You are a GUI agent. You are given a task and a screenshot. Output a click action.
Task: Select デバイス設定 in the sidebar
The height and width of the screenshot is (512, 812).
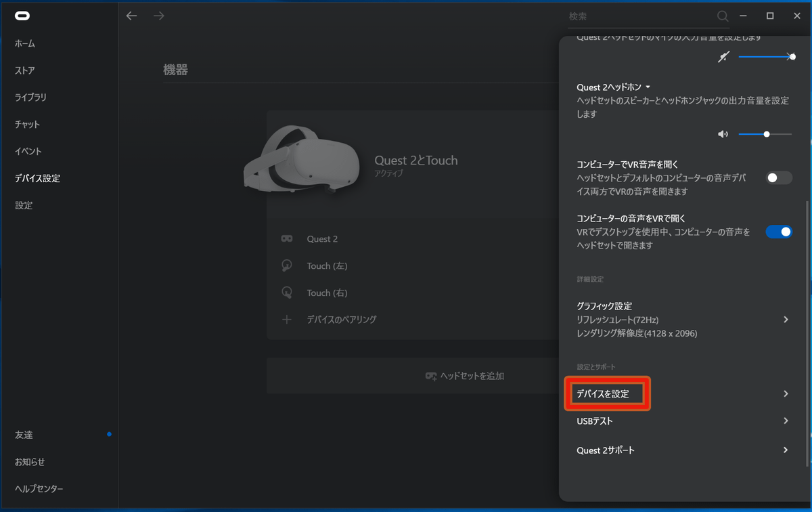click(x=38, y=179)
